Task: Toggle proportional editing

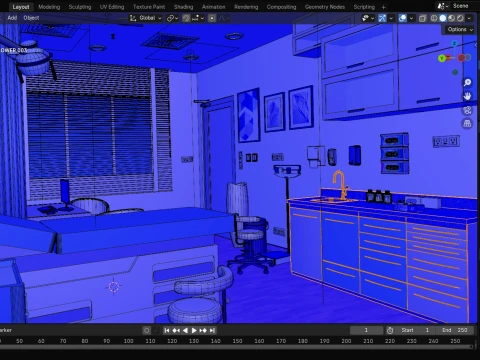Action: [x=212, y=18]
